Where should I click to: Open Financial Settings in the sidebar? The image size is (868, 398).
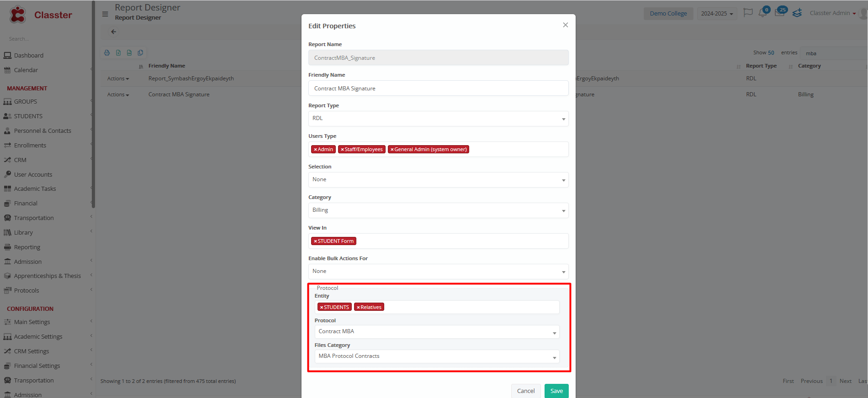point(37,366)
